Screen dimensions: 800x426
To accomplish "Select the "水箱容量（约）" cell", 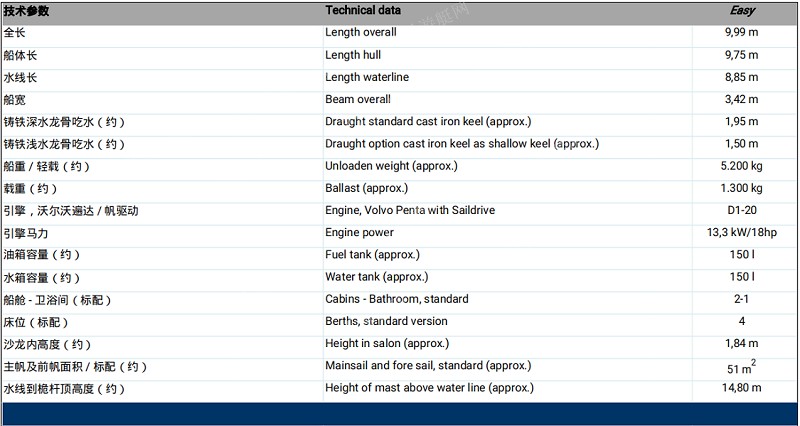I will (42, 277).
